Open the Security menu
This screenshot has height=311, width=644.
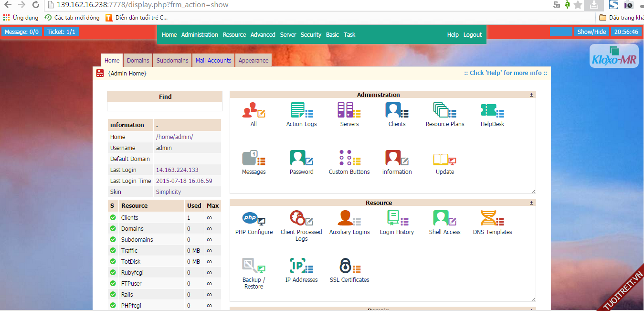coord(311,35)
